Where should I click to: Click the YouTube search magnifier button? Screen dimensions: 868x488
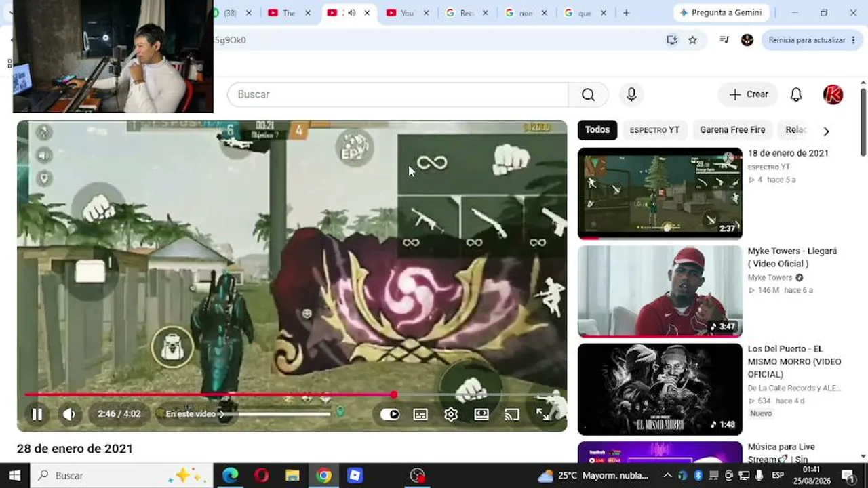pos(588,94)
